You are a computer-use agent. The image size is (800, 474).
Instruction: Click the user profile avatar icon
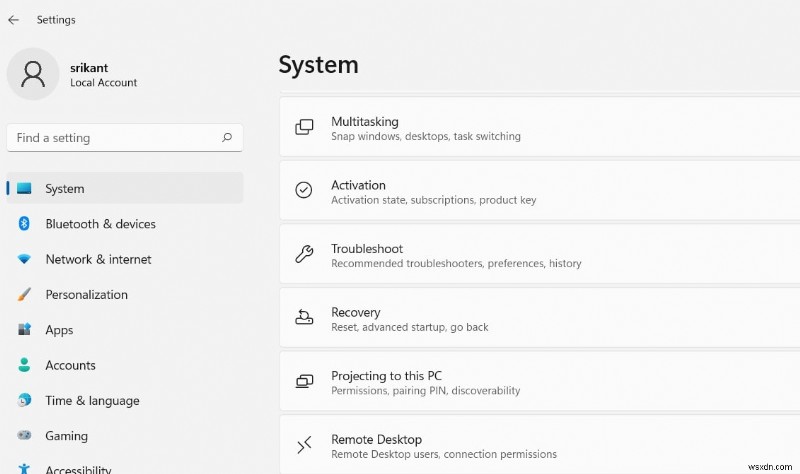(x=33, y=74)
